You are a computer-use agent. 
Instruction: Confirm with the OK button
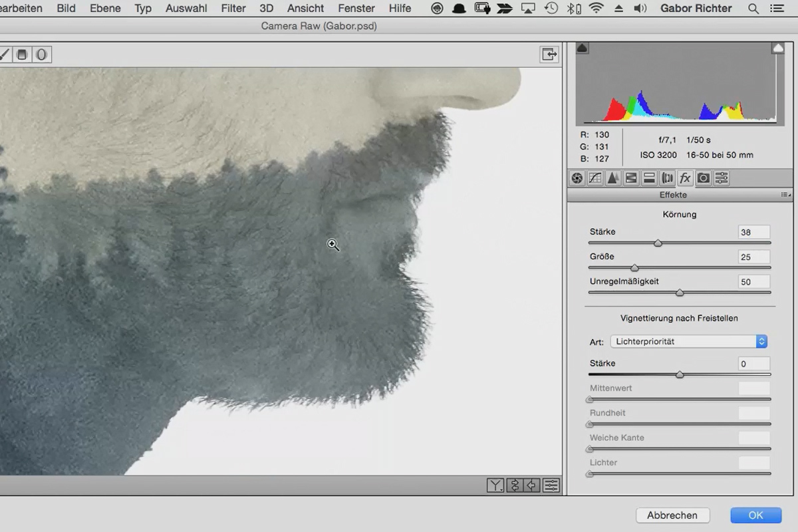(x=755, y=515)
